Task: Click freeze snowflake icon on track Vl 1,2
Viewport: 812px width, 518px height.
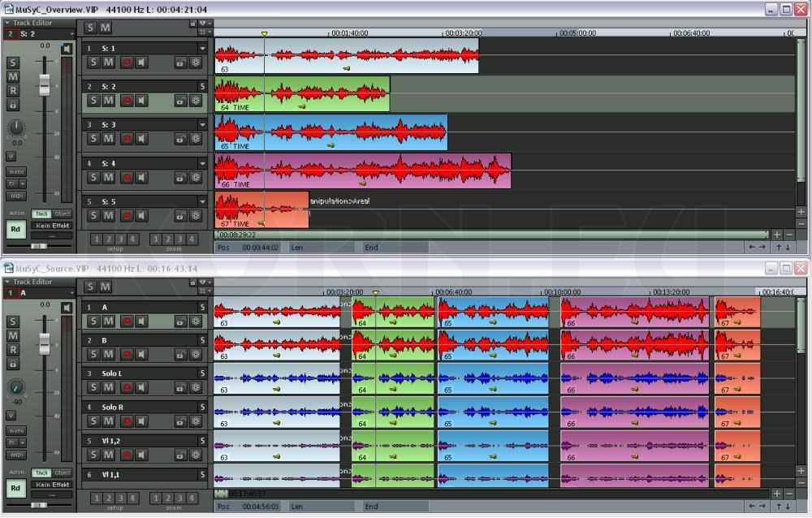Action: 196,455
